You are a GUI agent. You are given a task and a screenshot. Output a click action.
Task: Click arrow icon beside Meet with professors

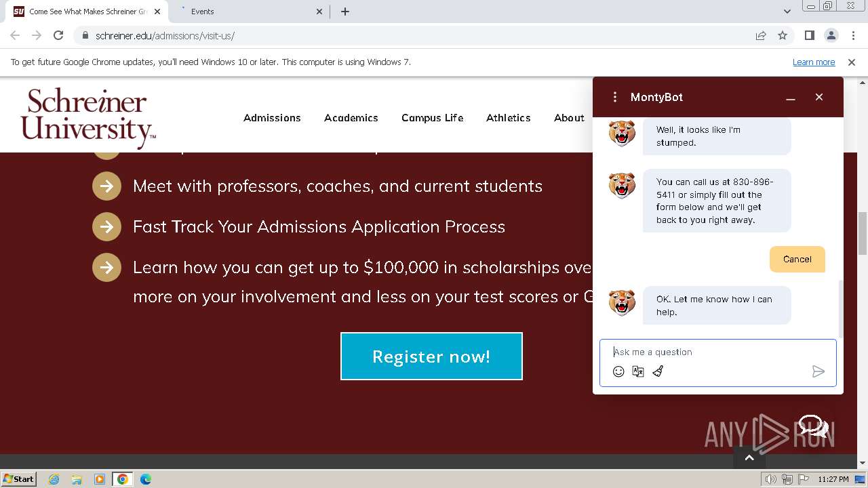pyautogui.click(x=106, y=186)
